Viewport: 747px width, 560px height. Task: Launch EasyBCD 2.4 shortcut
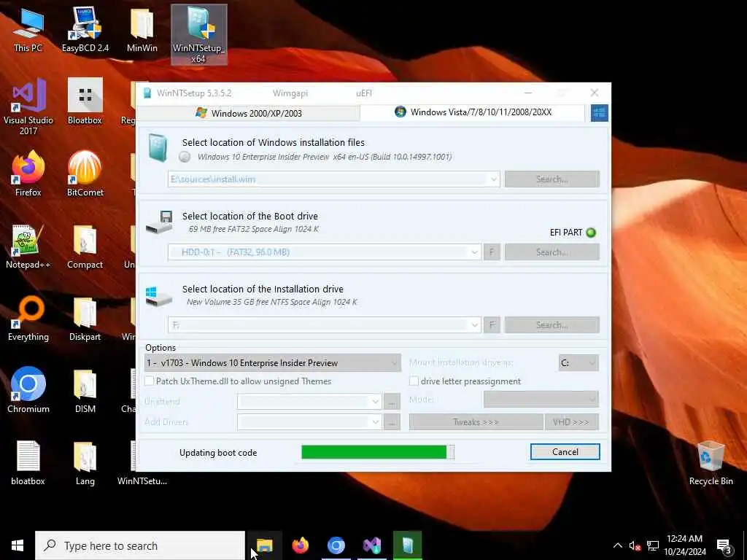tap(85, 31)
